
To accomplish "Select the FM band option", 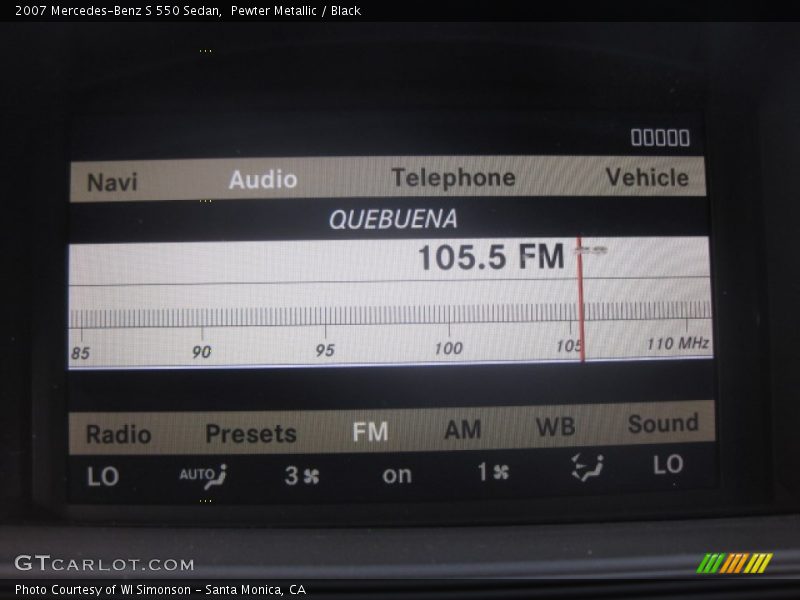I will [x=370, y=432].
